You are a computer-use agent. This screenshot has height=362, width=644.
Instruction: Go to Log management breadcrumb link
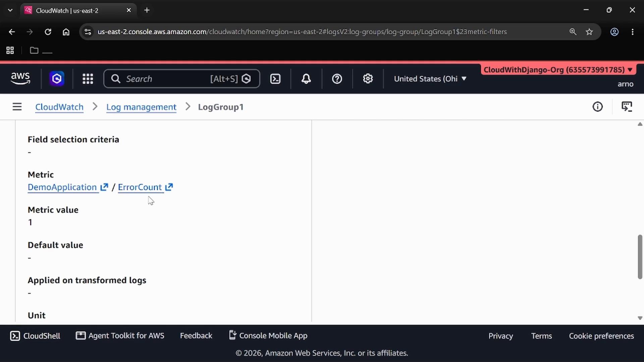[x=141, y=107]
